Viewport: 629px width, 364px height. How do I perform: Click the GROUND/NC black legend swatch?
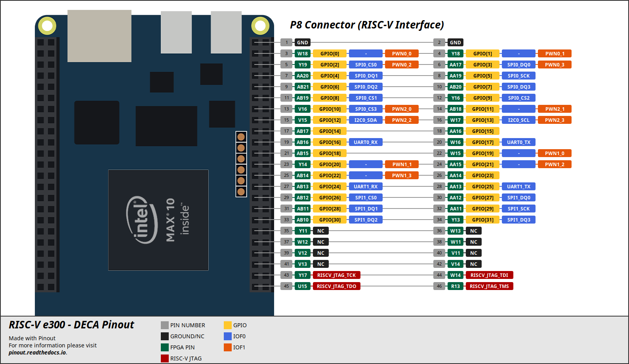coord(165,336)
